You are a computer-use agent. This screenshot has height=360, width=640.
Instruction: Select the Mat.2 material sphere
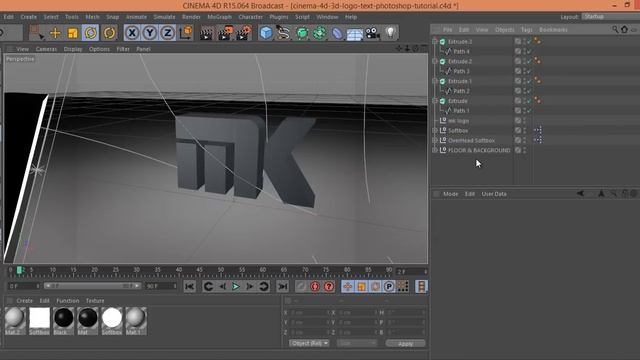tap(15, 321)
